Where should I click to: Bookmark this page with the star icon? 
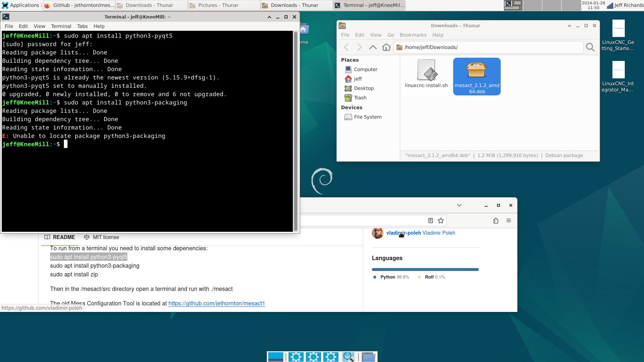441,221
